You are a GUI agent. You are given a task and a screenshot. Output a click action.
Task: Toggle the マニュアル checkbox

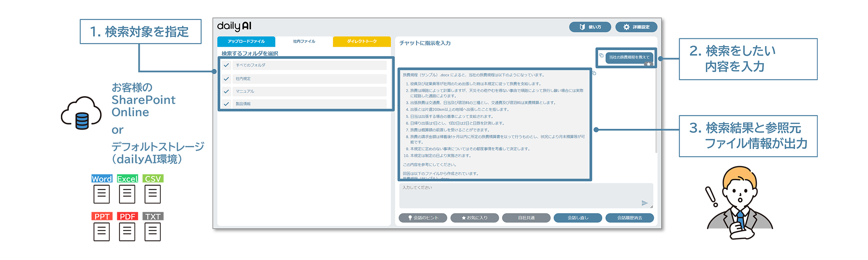tap(227, 91)
